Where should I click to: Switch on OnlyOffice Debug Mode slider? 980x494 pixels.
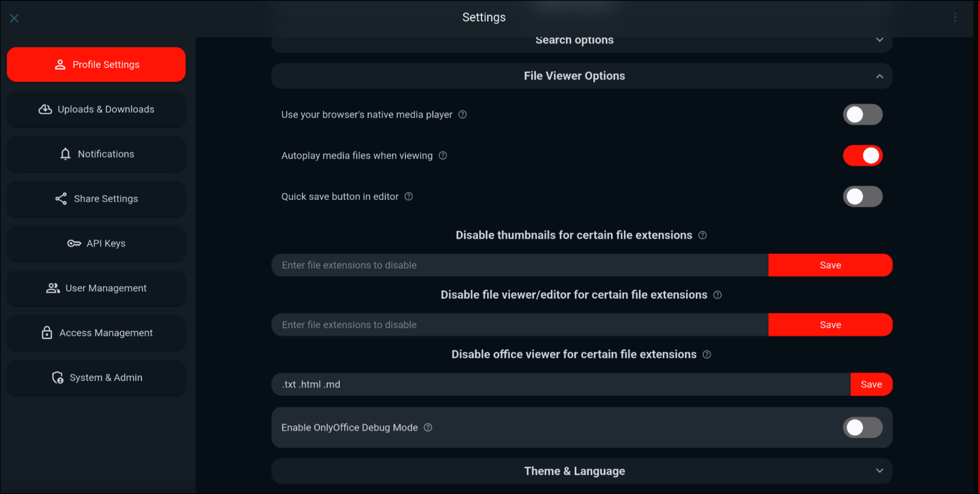(x=862, y=428)
